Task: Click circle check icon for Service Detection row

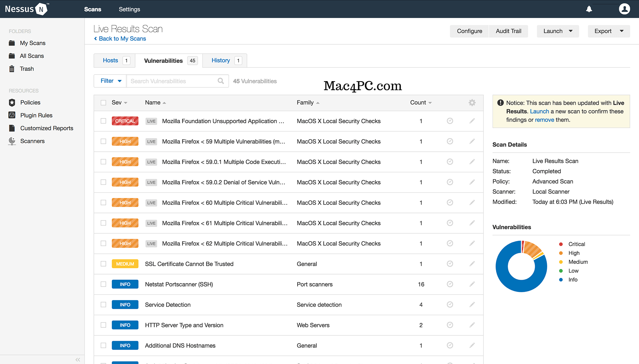Action: tap(450, 304)
